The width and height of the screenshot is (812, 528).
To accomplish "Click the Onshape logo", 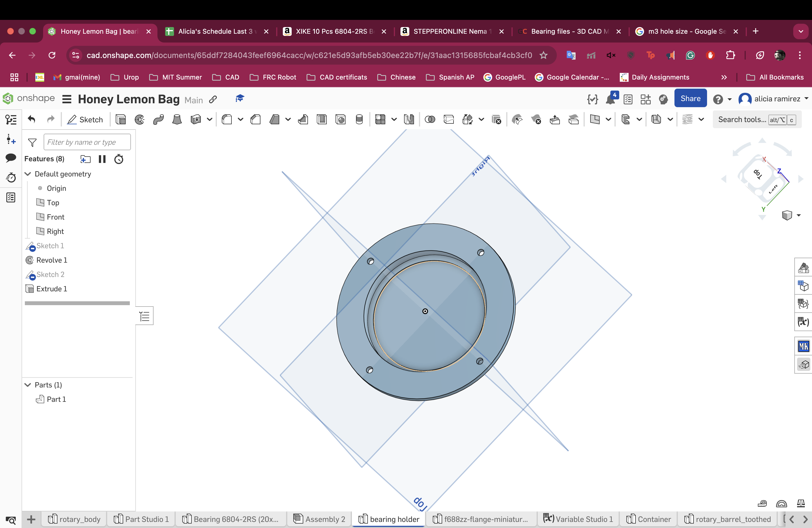I will tap(29, 99).
